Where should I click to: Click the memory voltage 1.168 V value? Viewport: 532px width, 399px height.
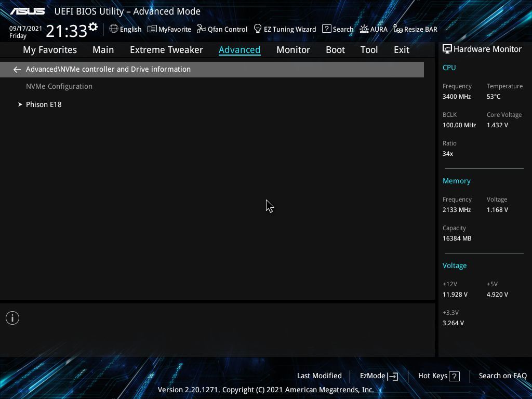point(497,210)
